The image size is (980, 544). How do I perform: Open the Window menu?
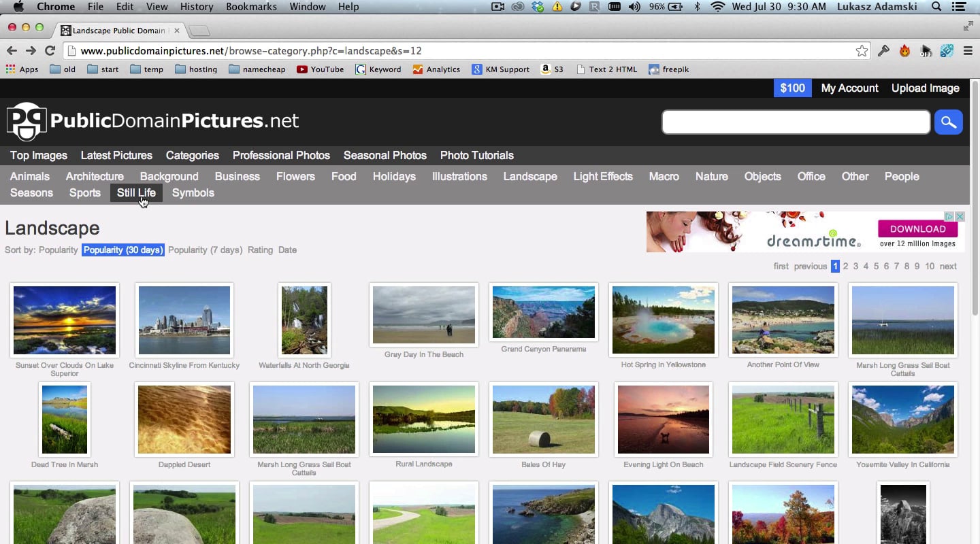(x=308, y=7)
